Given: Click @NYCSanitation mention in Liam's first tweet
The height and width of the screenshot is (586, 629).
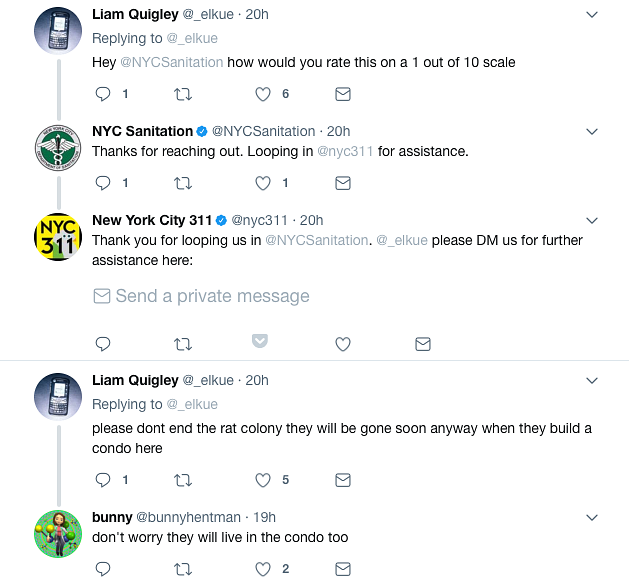Looking at the screenshot, I should (172, 62).
